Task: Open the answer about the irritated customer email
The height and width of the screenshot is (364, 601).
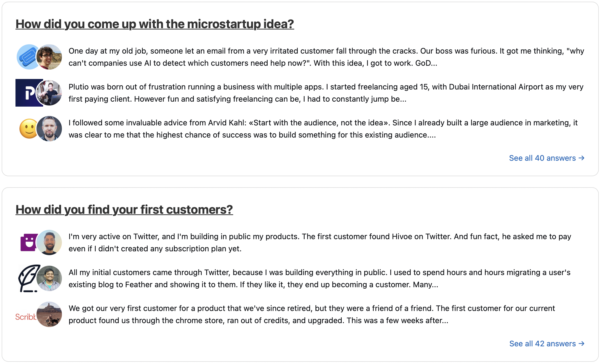Action: click(326, 57)
